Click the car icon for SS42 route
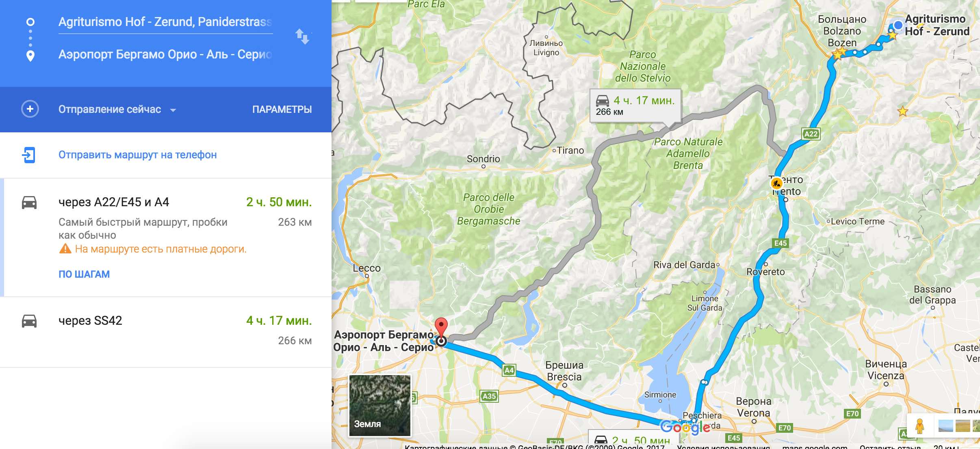Screen dimensions: 980x449 pyautogui.click(x=29, y=321)
